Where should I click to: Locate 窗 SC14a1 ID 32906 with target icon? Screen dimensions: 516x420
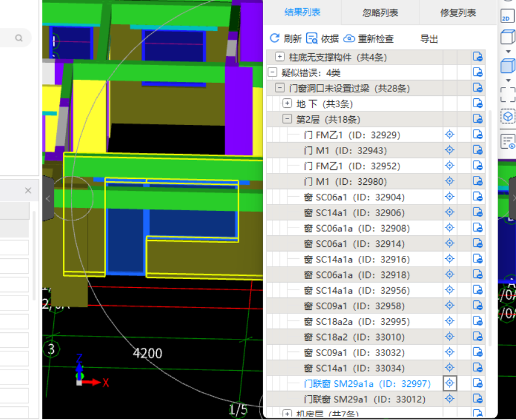click(450, 212)
